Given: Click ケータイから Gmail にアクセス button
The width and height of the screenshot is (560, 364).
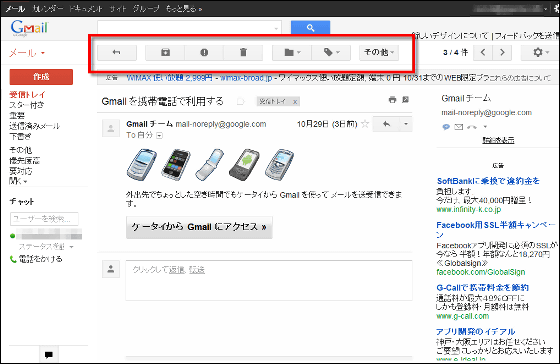Looking at the screenshot, I should 199,227.
